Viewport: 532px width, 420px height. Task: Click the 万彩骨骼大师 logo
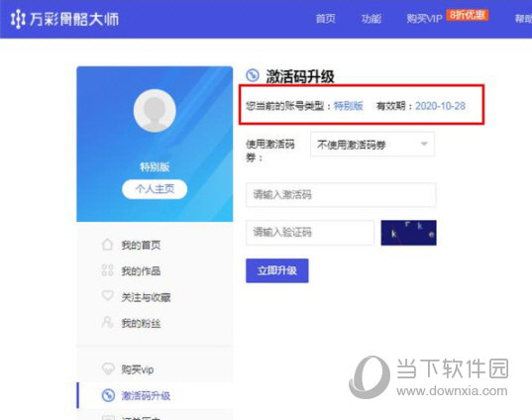pyautogui.click(x=64, y=19)
